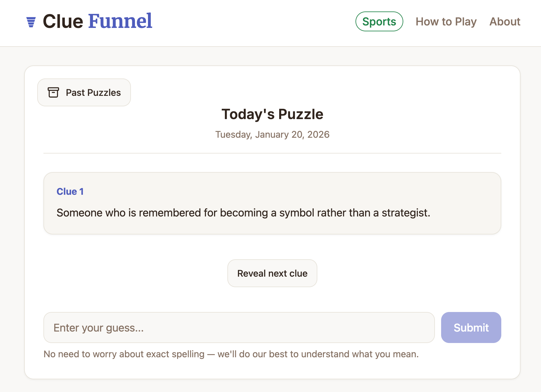Open the How to Play page
This screenshot has width=541, height=392.
pyautogui.click(x=446, y=21)
